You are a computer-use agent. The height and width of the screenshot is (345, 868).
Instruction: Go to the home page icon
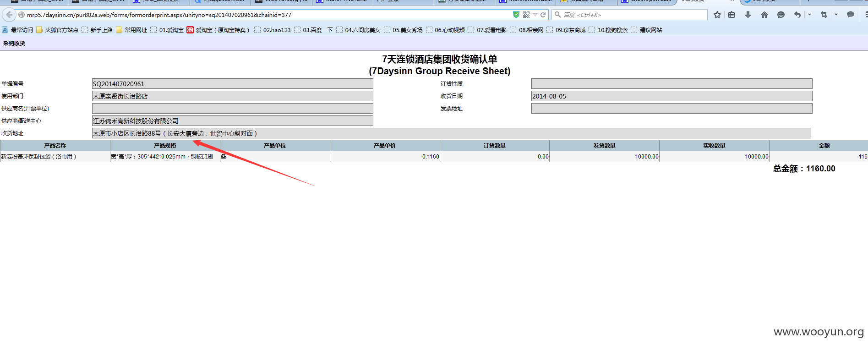pos(764,15)
